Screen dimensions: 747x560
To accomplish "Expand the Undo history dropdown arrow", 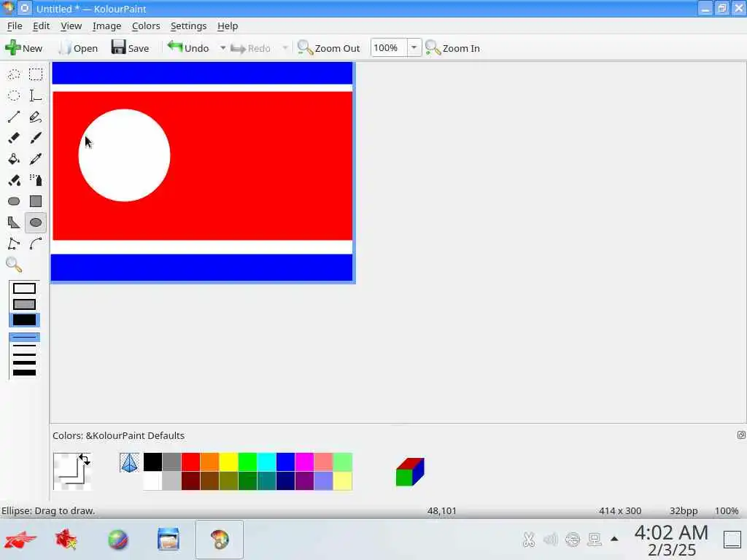I will coord(222,48).
